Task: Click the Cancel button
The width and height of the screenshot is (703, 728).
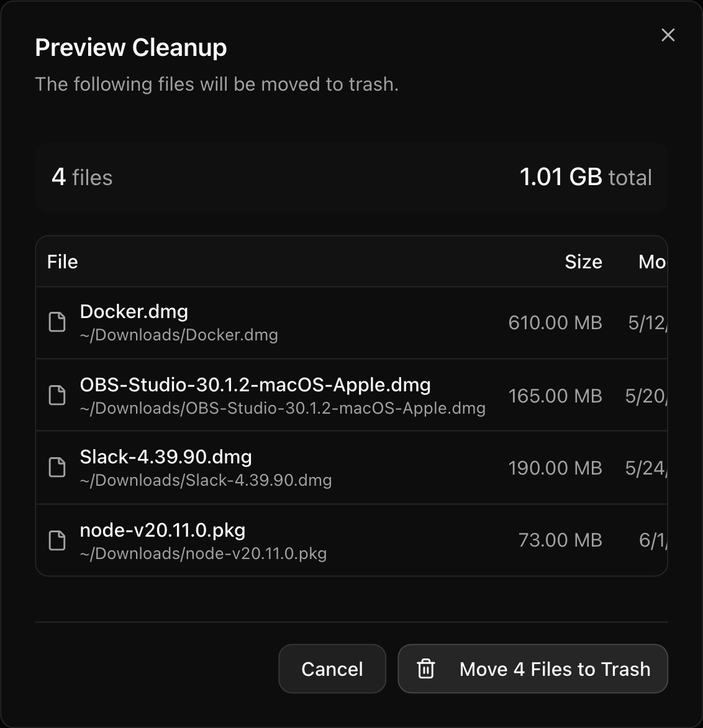Action: [x=332, y=668]
